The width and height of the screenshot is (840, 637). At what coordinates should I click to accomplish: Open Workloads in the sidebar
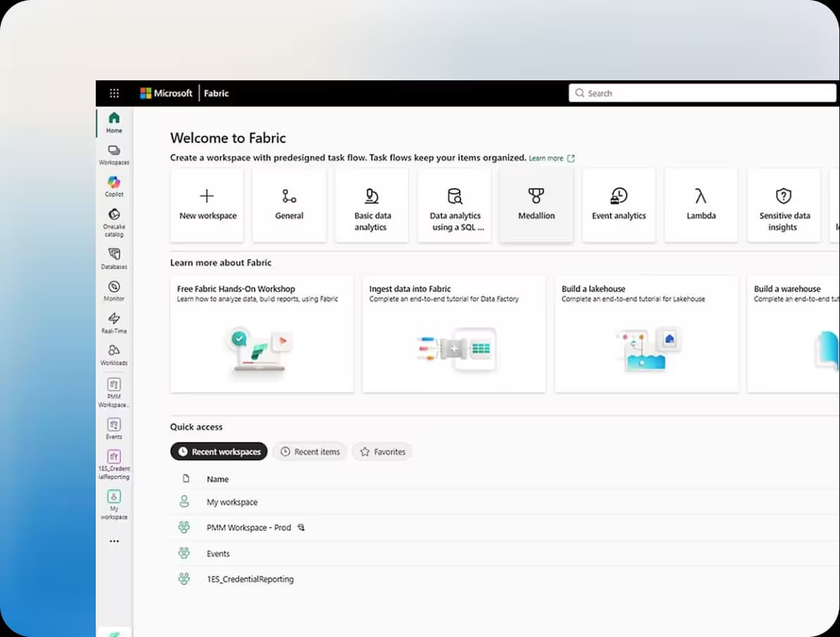click(114, 354)
